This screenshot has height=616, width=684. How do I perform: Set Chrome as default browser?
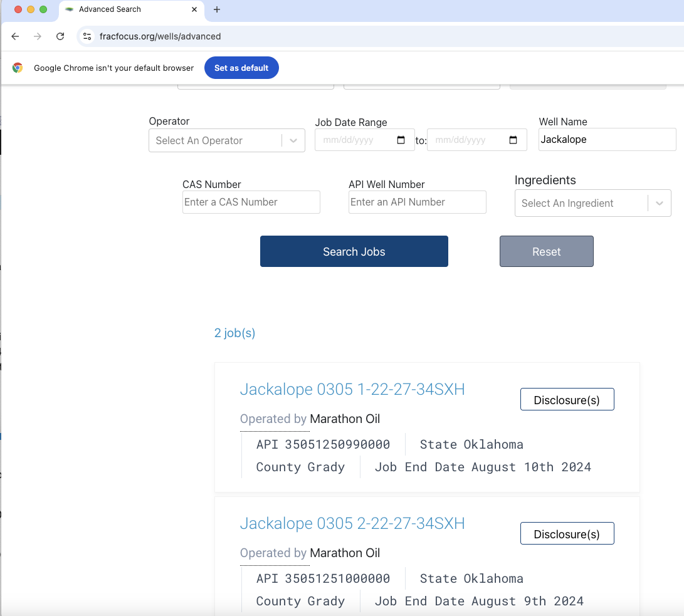[241, 68]
